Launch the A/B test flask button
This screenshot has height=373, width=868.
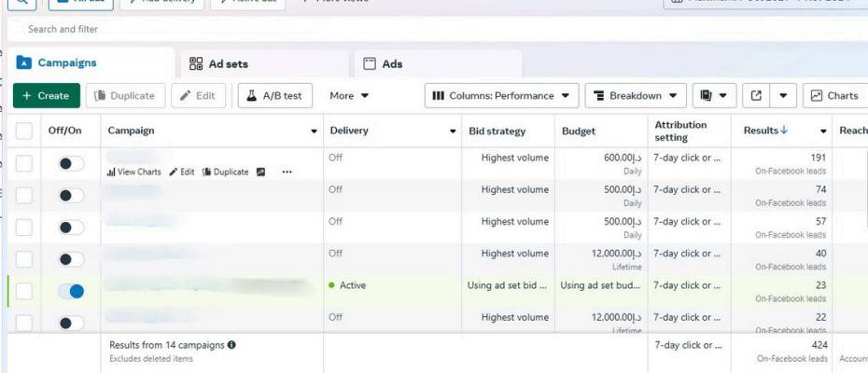coord(274,96)
